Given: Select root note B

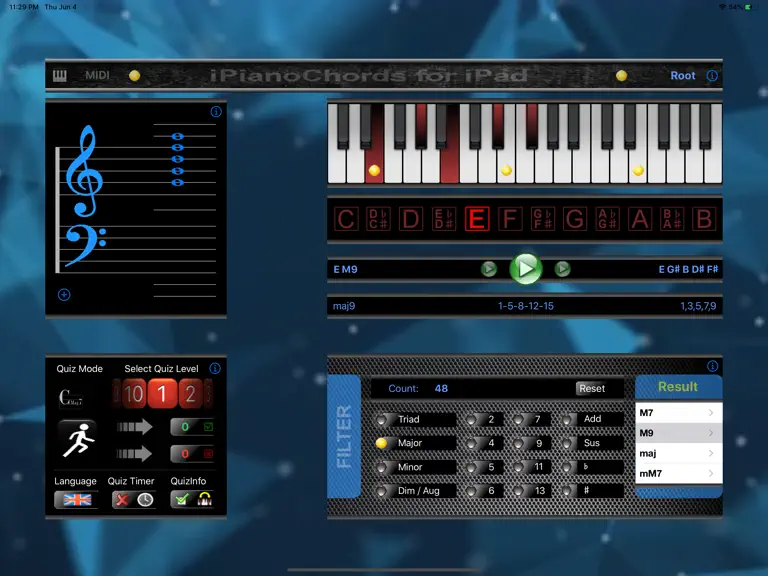Looking at the screenshot, I should click(x=704, y=219).
